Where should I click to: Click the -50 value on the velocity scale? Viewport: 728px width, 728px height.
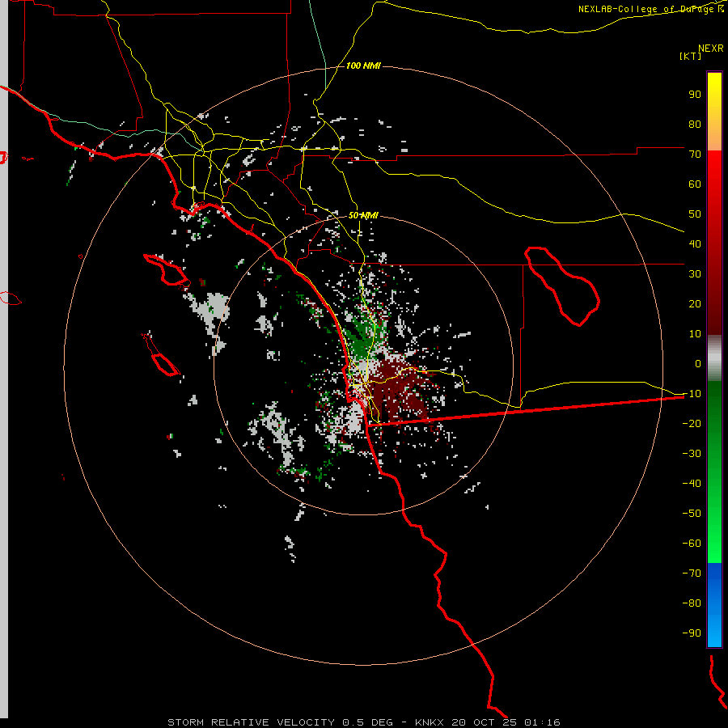pos(692,514)
